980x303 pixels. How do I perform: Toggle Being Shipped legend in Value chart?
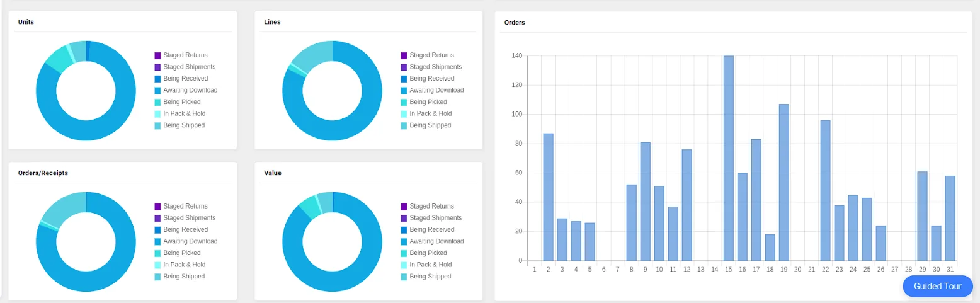click(430, 277)
